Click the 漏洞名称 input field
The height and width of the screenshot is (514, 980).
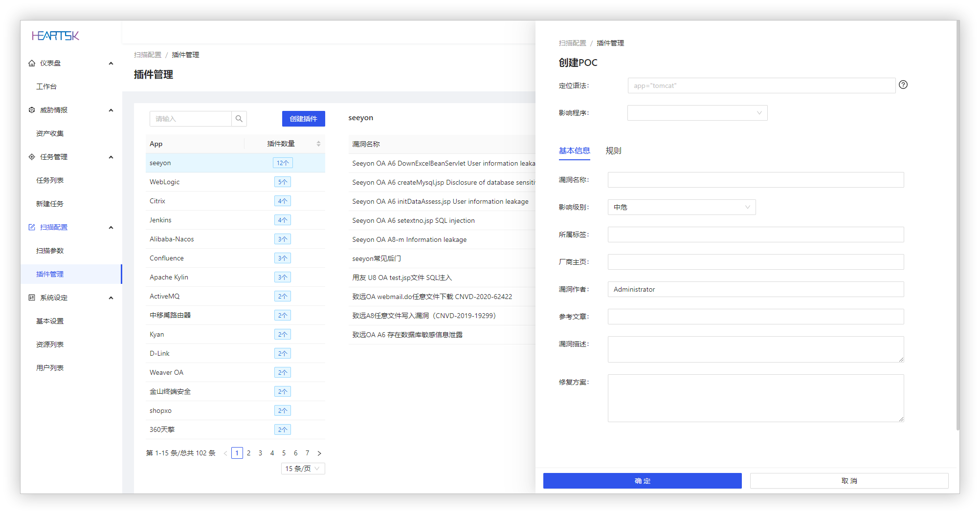(x=756, y=180)
